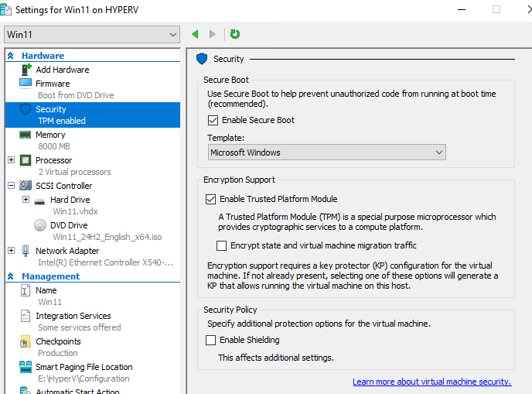Click the Integration Services icon
The width and height of the screenshot is (532, 394).
click(x=26, y=316)
